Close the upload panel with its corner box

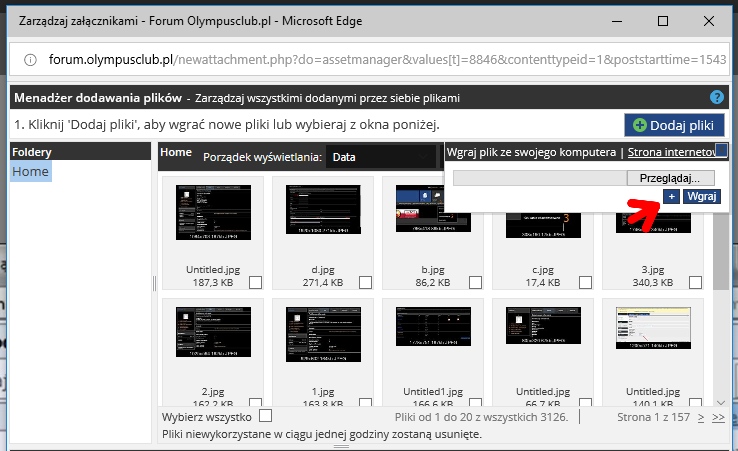[x=722, y=151]
